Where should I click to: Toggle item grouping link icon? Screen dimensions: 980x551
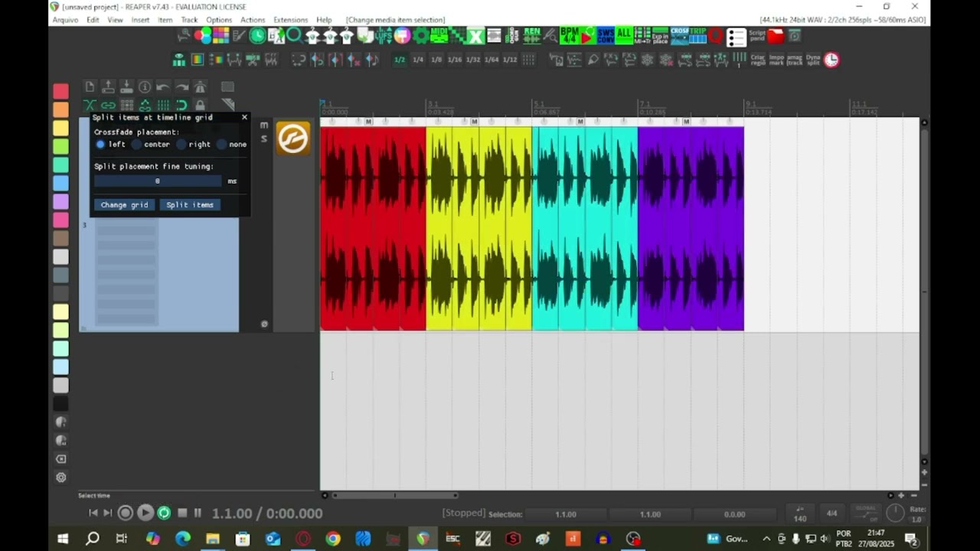[108, 105]
